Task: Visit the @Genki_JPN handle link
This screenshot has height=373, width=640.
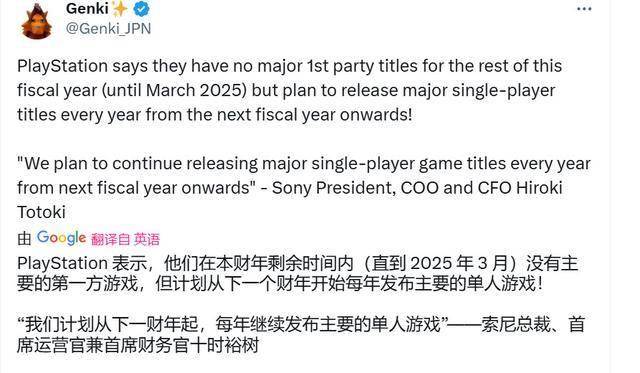Action: pyautogui.click(x=108, y=29)
